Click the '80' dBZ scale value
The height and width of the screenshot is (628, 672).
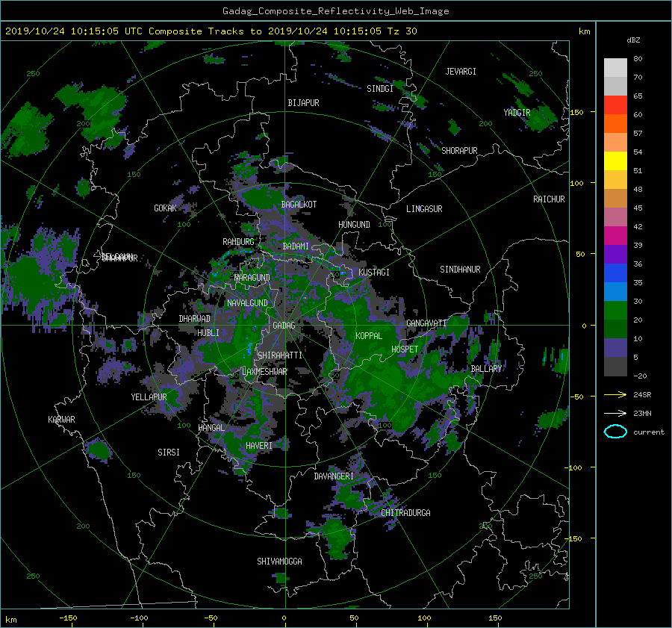coord(638,59)
